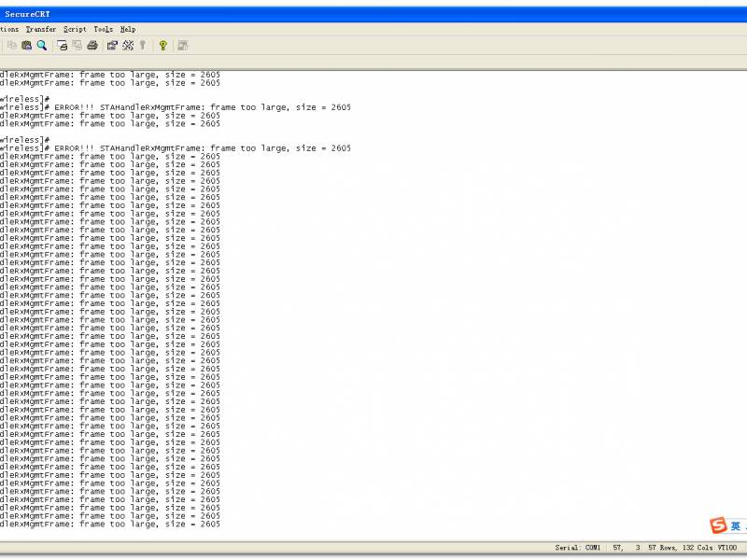Screen dimensions: 747x560
Task: Paste clipboard text using the toolbar icon
Action: pos(27,45)
